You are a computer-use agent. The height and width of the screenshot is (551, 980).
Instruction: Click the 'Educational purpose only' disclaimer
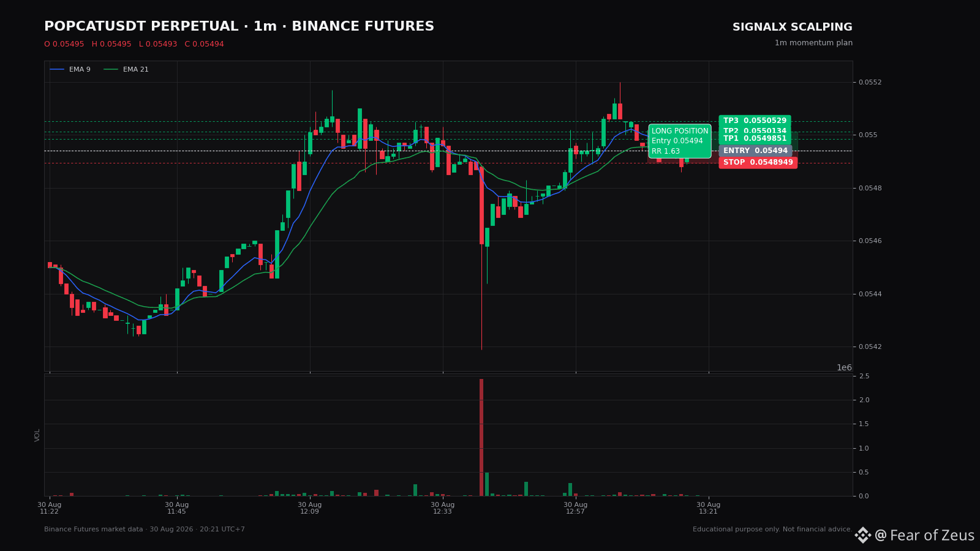pos(772,530)
